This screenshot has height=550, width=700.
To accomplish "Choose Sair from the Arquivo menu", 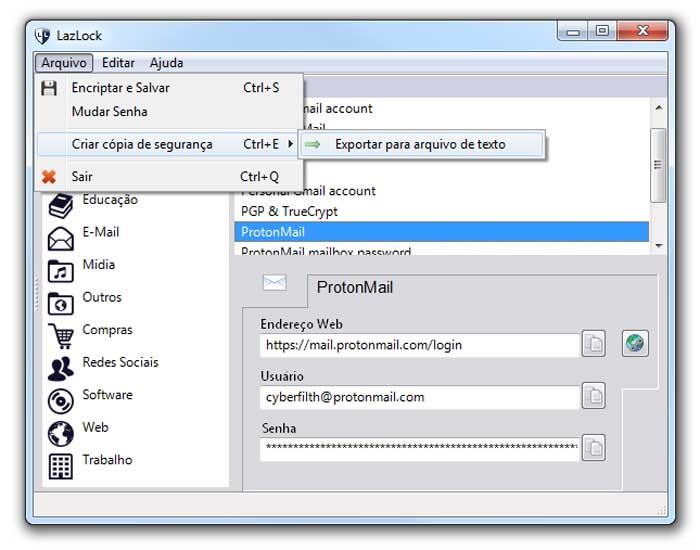I will pyautogui.click(x=170, y=176).
